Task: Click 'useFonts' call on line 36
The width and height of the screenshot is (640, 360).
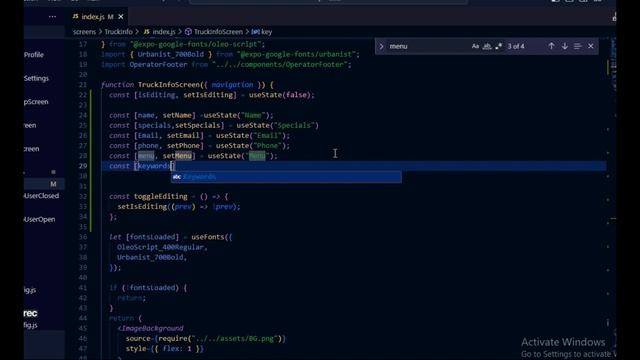Action: (208, 237)
